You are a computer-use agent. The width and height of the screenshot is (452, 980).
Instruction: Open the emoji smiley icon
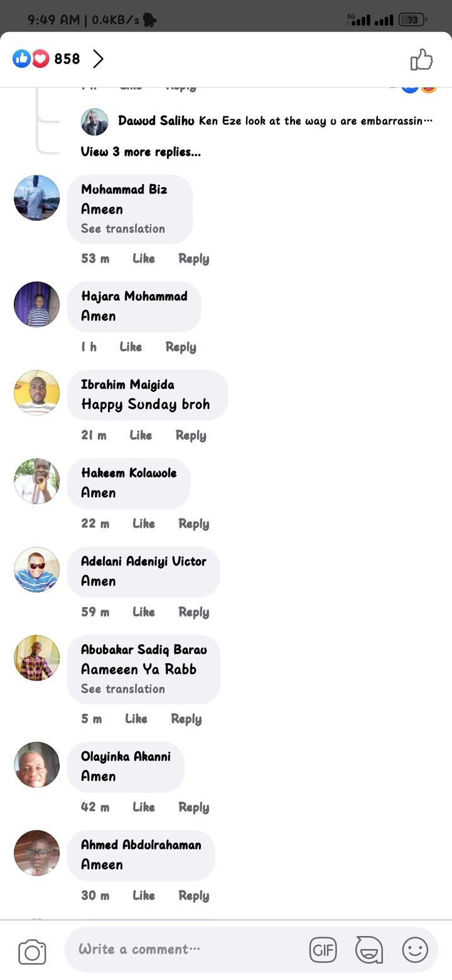coord(415,950)
